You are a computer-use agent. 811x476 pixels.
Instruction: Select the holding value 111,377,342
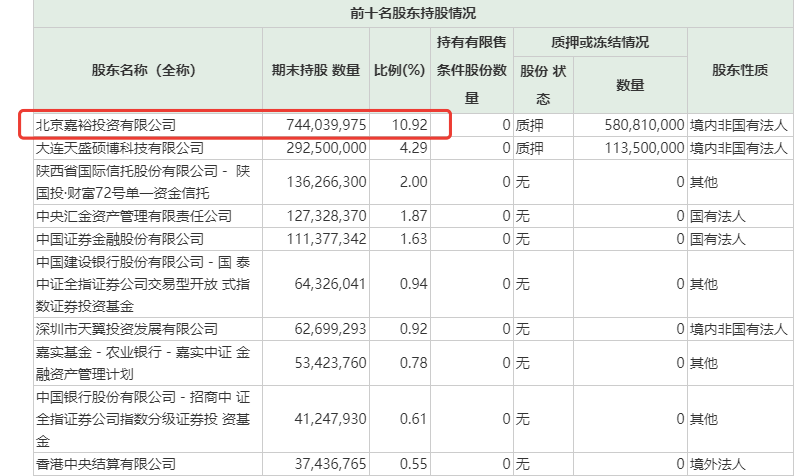[x=326, y=239]
